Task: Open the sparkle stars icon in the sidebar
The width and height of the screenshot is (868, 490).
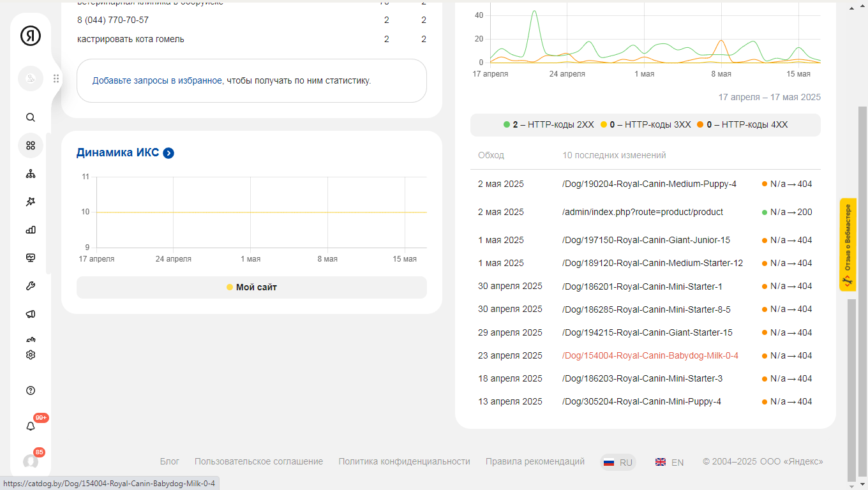Action: click(x=31, y=202)
